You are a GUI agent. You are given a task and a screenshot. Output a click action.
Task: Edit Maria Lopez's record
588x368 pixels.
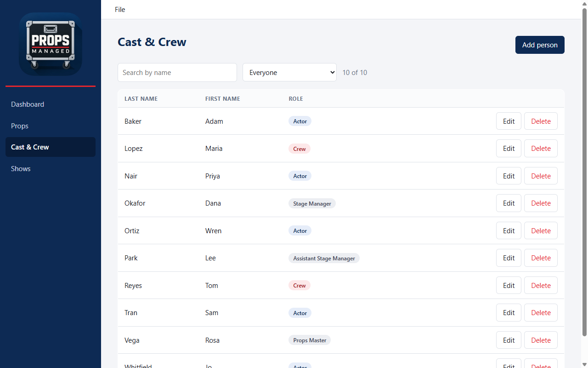point(509,149)
